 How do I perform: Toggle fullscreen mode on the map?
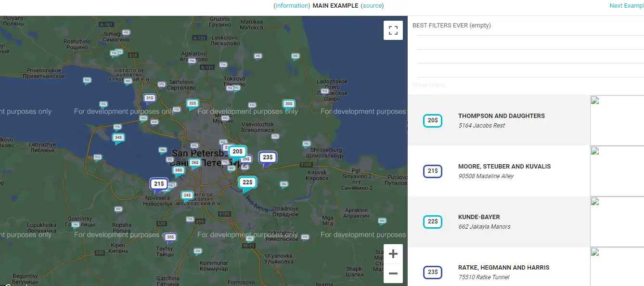point(393,30)
